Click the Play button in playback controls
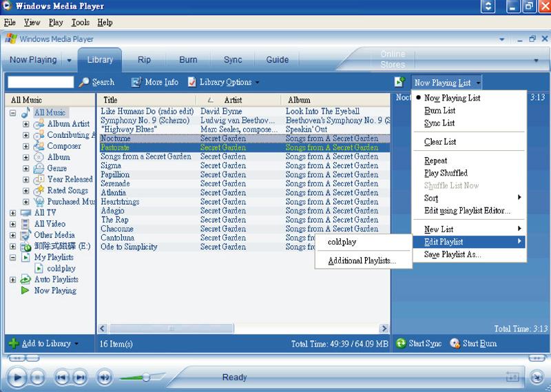The image size is (551, 392). click(x=17, y=378)
